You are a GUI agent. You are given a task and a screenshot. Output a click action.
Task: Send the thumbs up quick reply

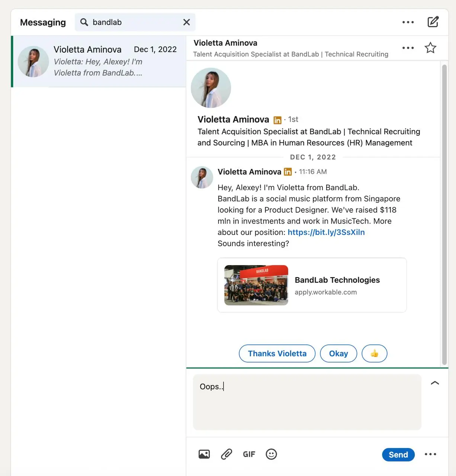pyautogui.click(x=375, y=353)
